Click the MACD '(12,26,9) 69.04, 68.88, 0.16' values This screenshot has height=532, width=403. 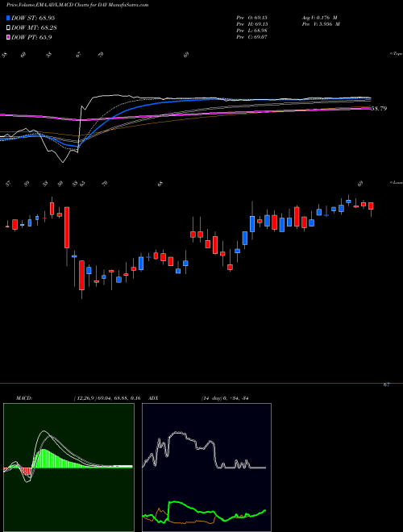107,398
